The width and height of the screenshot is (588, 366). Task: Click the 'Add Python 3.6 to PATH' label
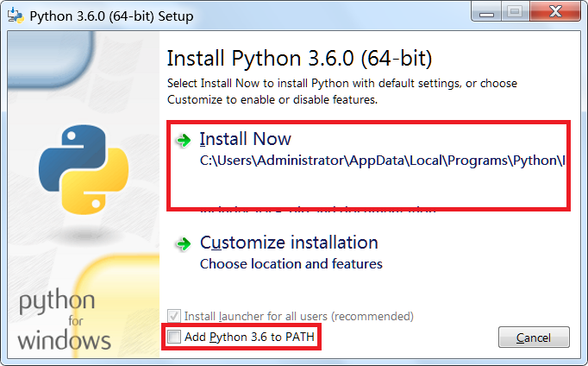249,338
